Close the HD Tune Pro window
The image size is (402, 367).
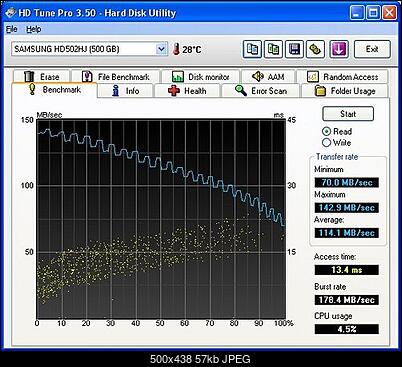[x=389, y=13]
